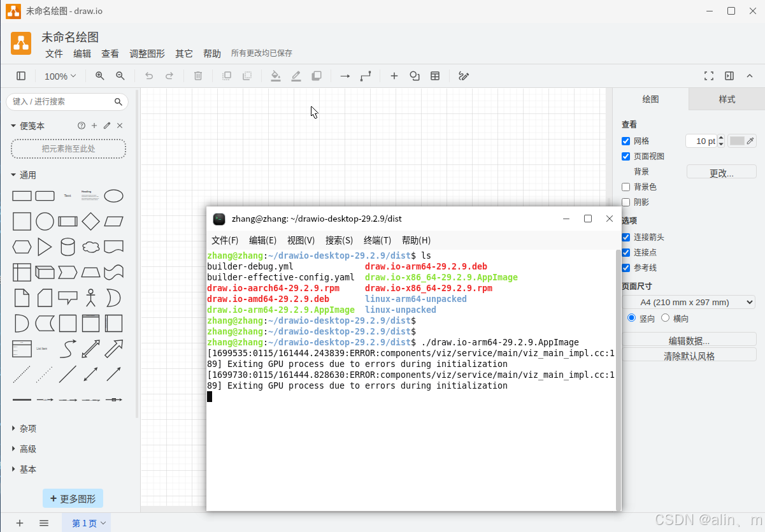Open the pages list menu icon
Image resolution: width=765 pixels, height=532 pixels.
pos(44,523)
